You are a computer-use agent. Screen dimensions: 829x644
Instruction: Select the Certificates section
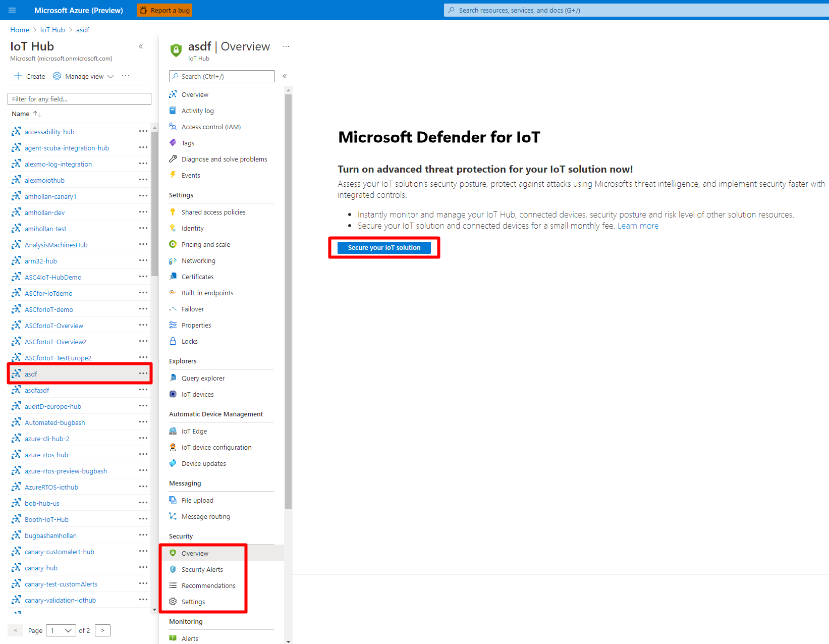[197, 277]
